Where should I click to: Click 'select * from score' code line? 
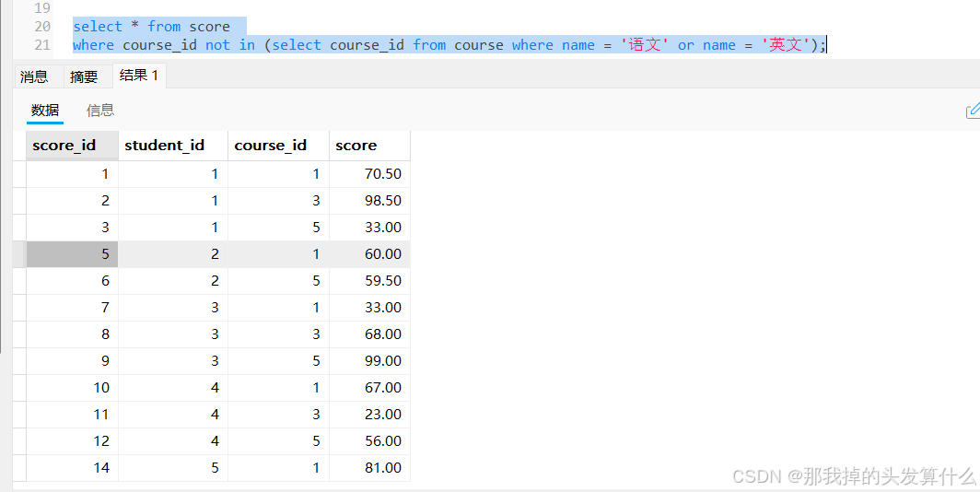pyautogui.click(x=151, y=26)
